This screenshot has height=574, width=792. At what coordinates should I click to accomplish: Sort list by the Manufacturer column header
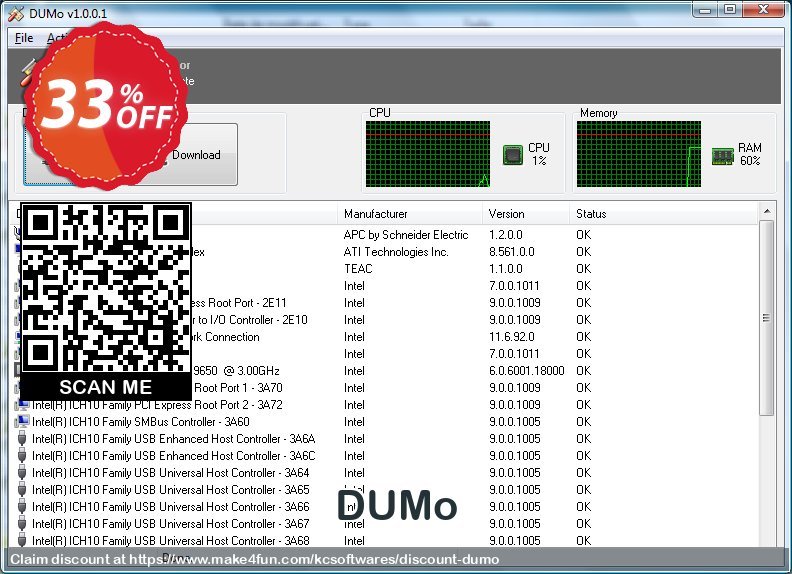point(410,214)
